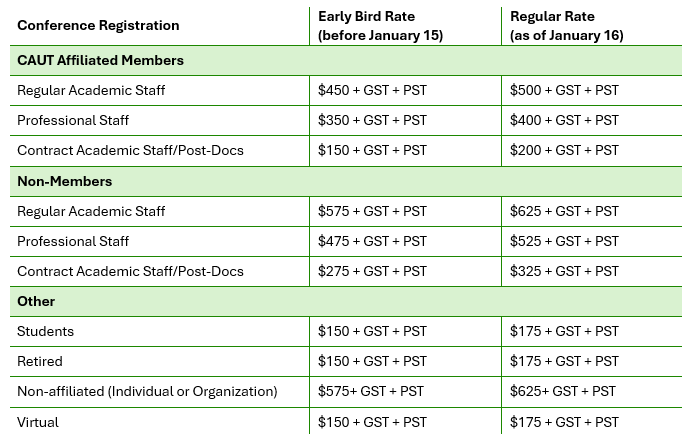This screenshot has height=434, width=686.
Task: Click the Virtual row label
Action: click(x=38, y=422)
